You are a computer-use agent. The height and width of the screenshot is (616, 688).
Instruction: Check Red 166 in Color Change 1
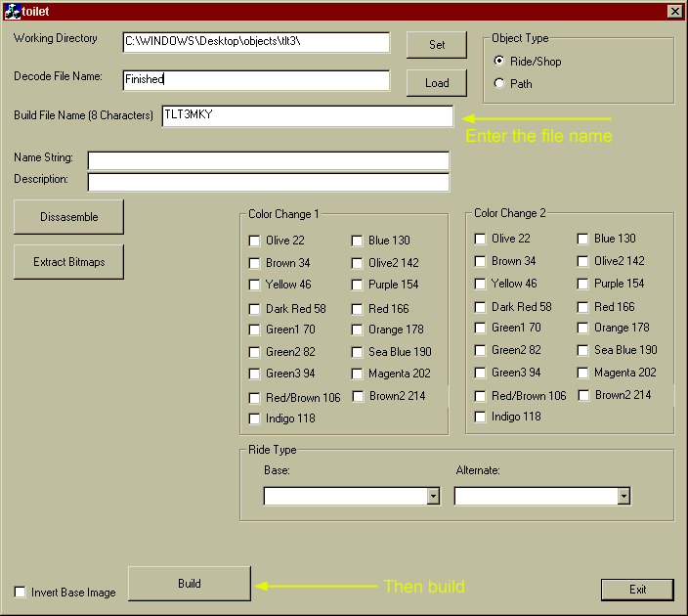pos(357,309)
